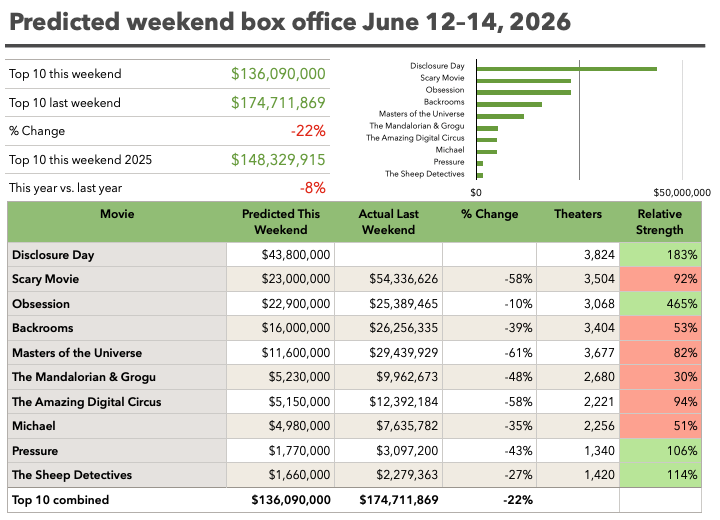This screenshot has height=520, width=720.
Task: Click the Pressure 106% green cell
Action: [x=660, y=451]
